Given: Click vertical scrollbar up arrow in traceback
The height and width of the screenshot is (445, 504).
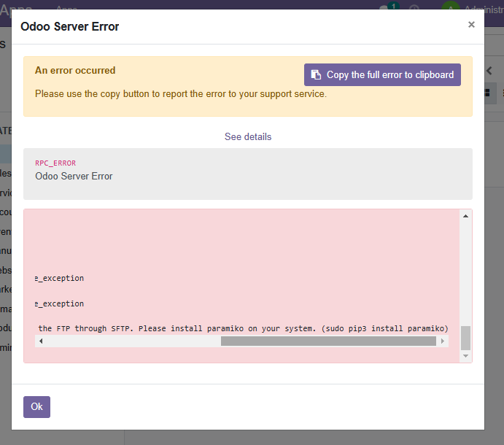Looking at the screenshot, I should point(465,216).
